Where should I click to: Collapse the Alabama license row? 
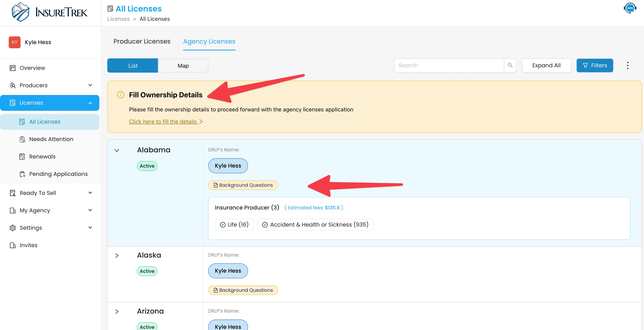[x=117, y=150]
